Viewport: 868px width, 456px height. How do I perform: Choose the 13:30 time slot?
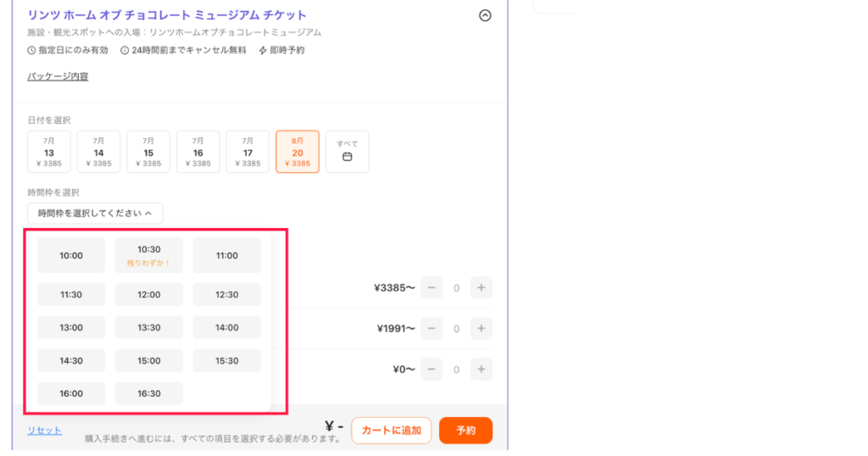click(x=149, y=328)
